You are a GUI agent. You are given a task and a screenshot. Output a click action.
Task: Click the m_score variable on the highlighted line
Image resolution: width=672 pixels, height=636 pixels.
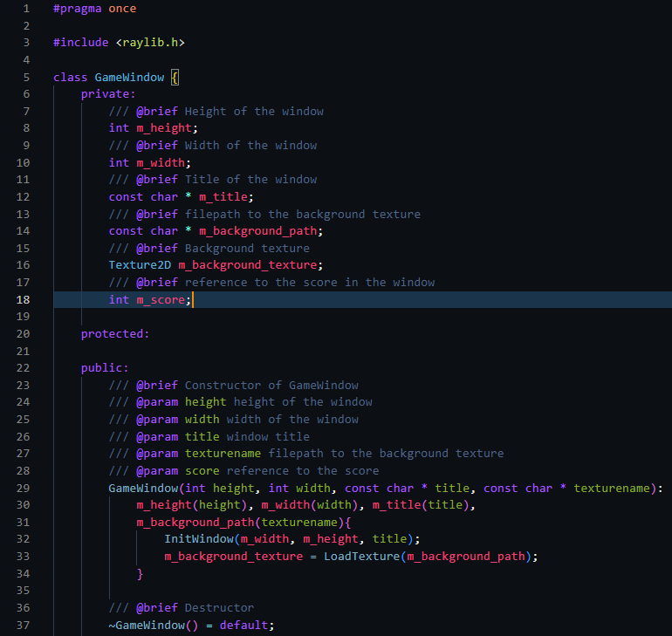tap(161, 300)
